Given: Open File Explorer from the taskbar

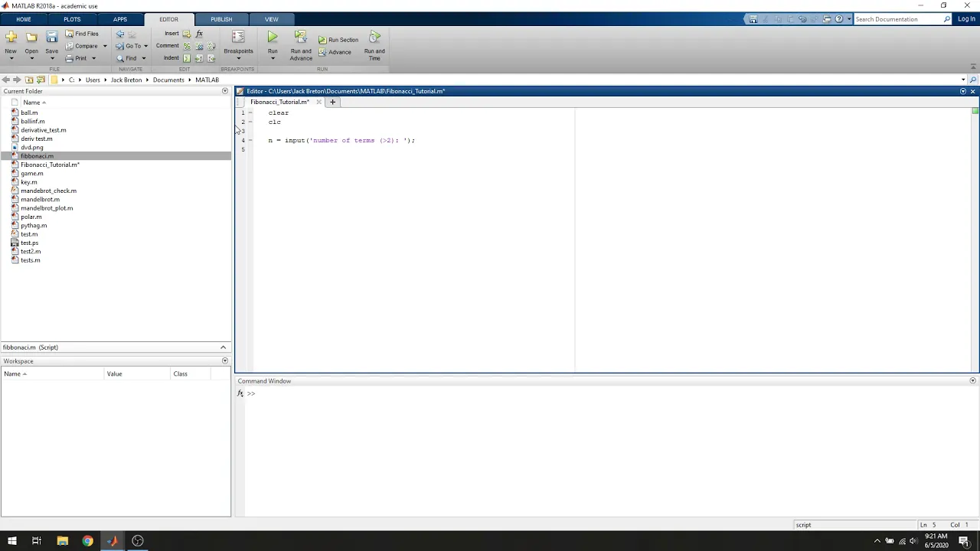Looking at the screenshot, I should coord(62,541).
